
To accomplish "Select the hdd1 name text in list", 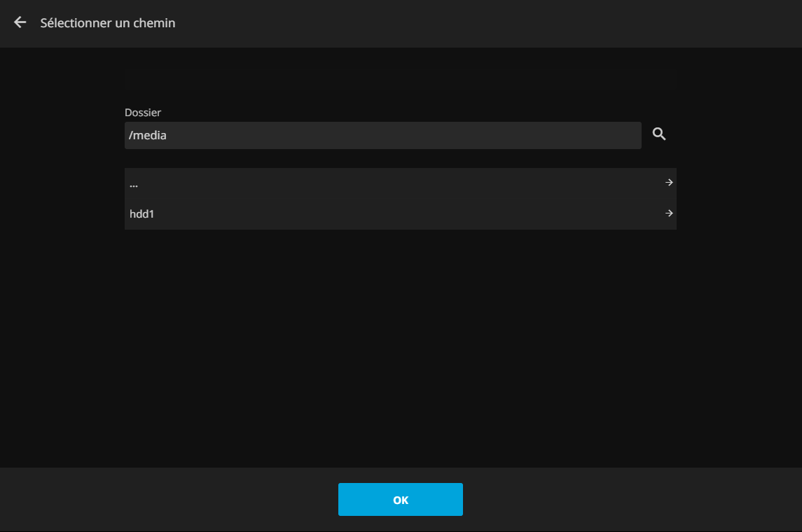I will point(141,214).
